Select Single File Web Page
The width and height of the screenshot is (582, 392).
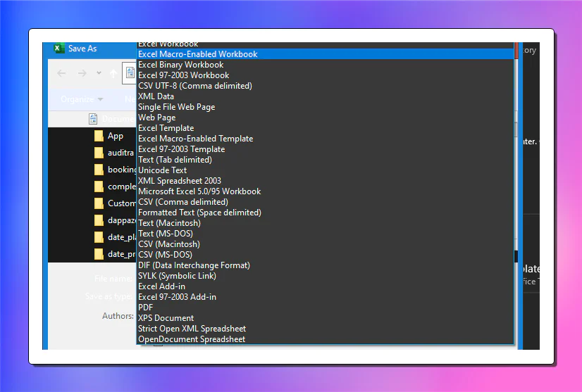tap(325, 107)
